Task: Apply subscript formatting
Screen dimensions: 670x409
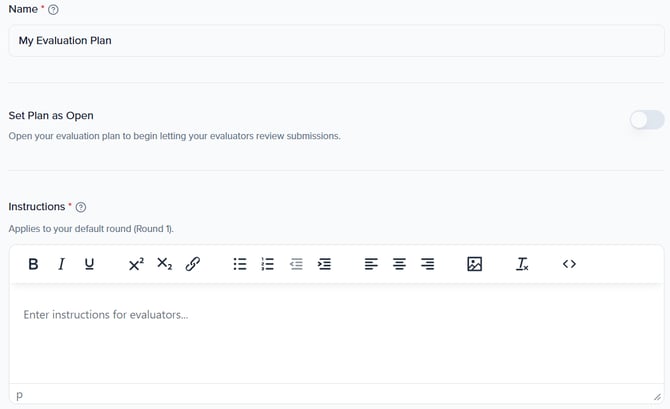Action: click(x=165, y=264)
